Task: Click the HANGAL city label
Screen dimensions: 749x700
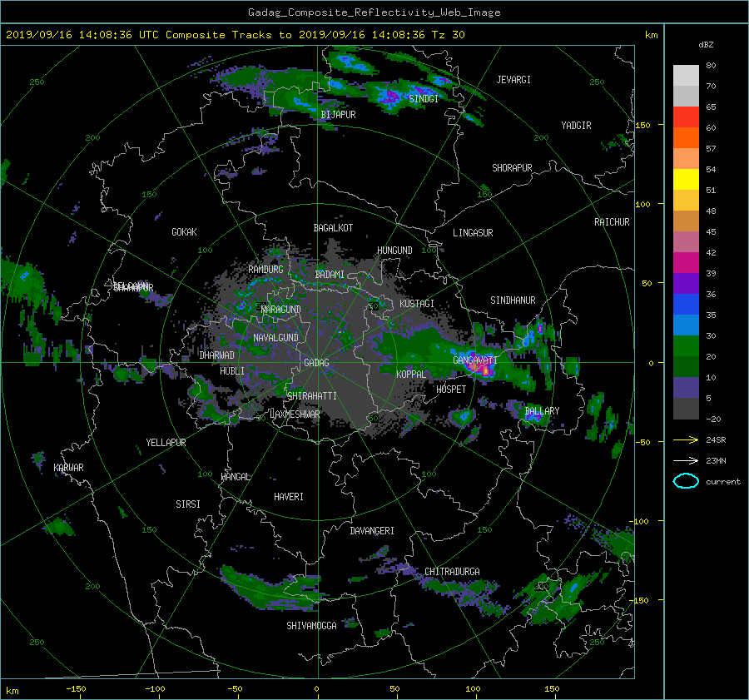Action: click(x=235, y=477)
